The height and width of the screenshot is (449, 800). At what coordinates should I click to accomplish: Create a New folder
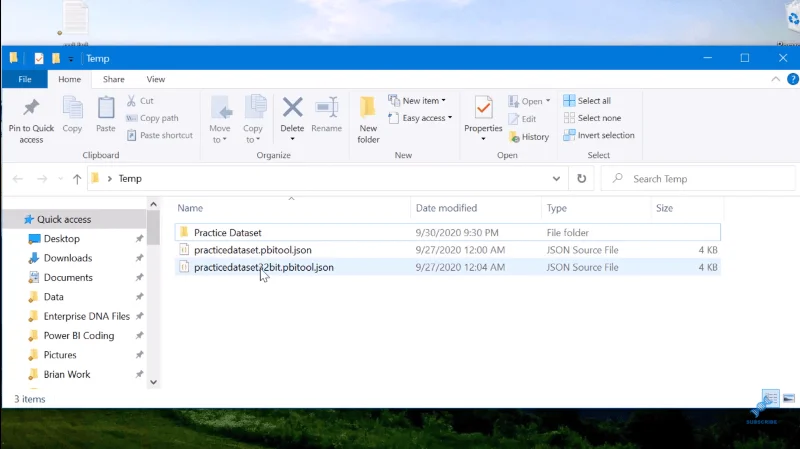click(368, 119)
